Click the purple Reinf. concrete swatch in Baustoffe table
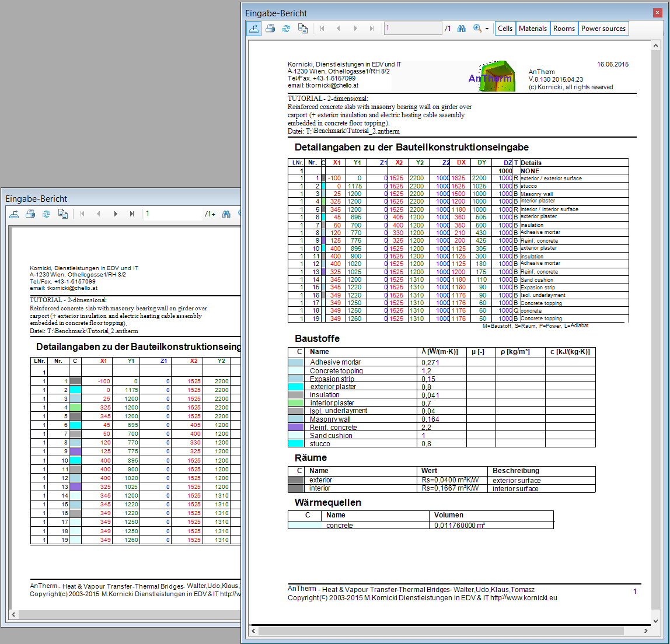The image size is (670, 644). (x=296, y=428)
